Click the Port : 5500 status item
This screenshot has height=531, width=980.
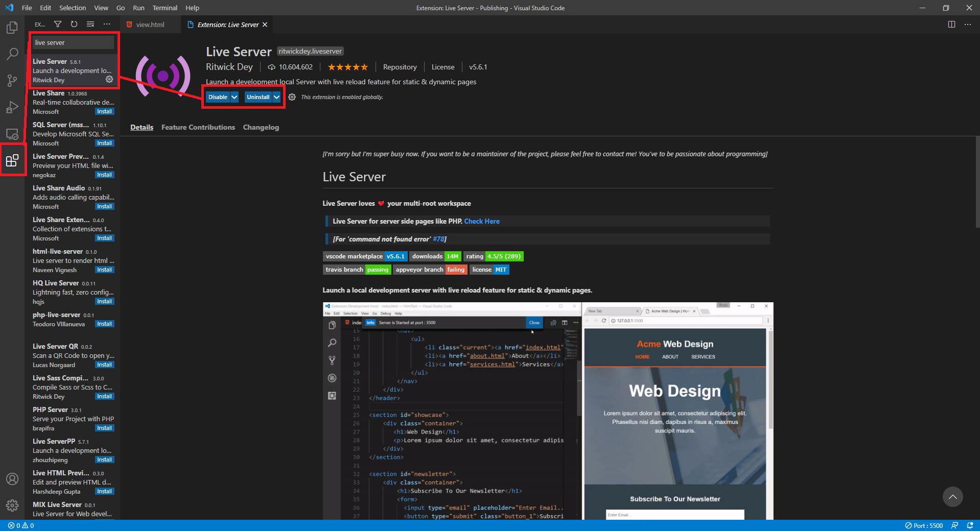click(x=924, y=525)
